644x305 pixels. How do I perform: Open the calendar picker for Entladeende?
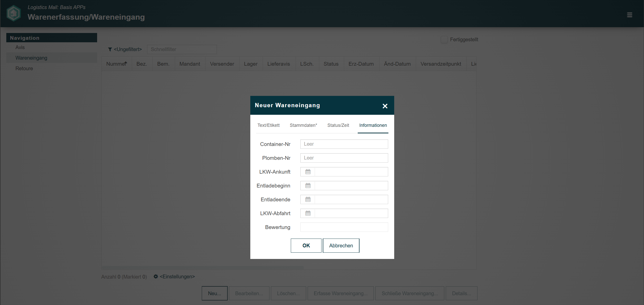point(308,199)
